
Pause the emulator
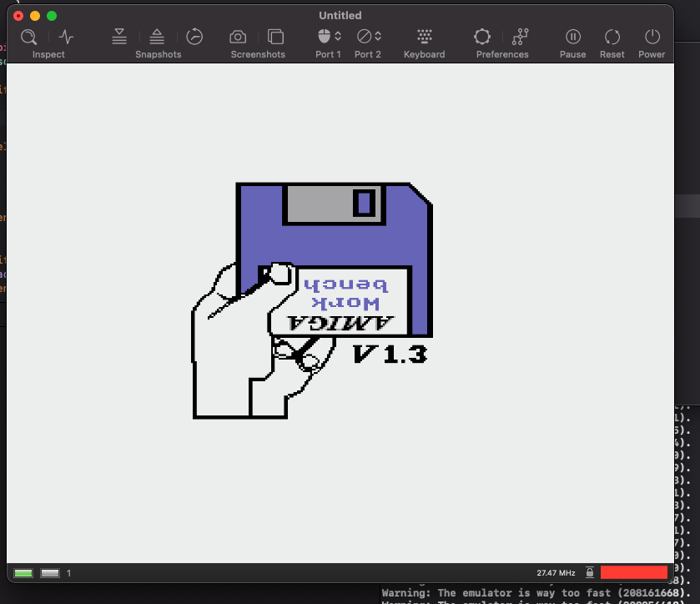coord(573,37)
